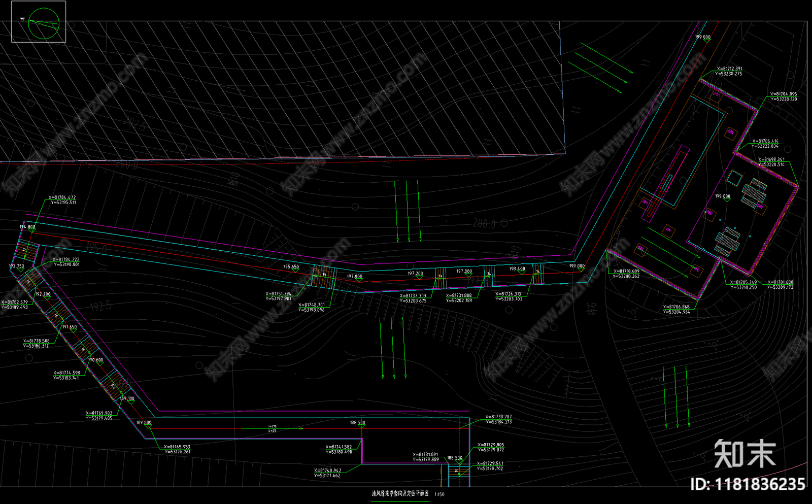Click the elevation marker 194.800
This screenshot has width=812, height=504.
[27, 227]
